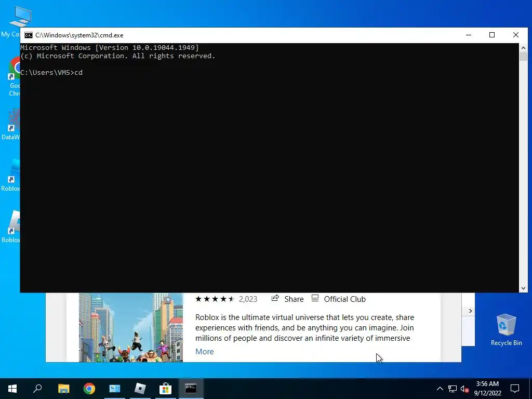Select the DataW desktop shortcut
Image resolution: width=532 pixels, height=399 pixels.
point(10,124)
